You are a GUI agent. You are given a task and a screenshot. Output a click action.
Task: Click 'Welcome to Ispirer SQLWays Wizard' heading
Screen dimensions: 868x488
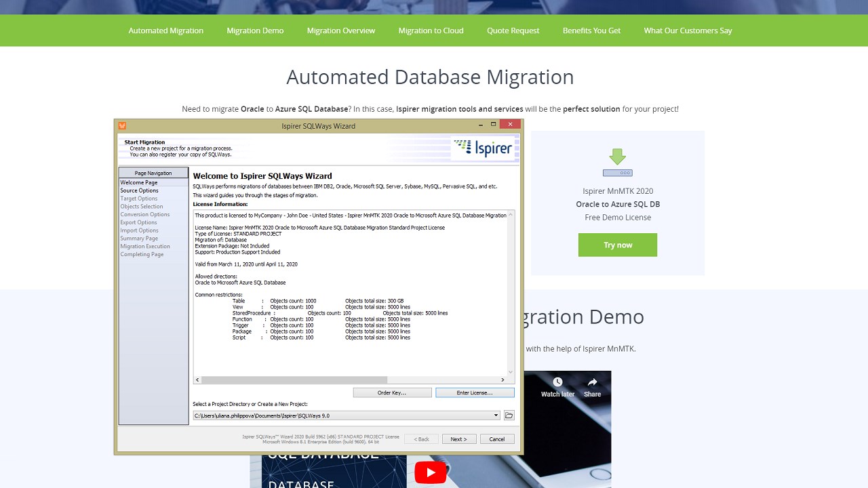[x=262, y=176]
